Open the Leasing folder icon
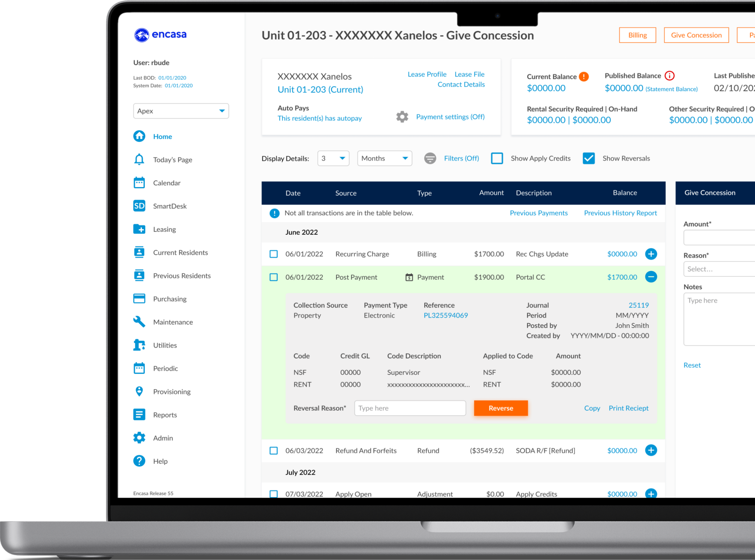This screenshot has height=560, width=755. 139,229
